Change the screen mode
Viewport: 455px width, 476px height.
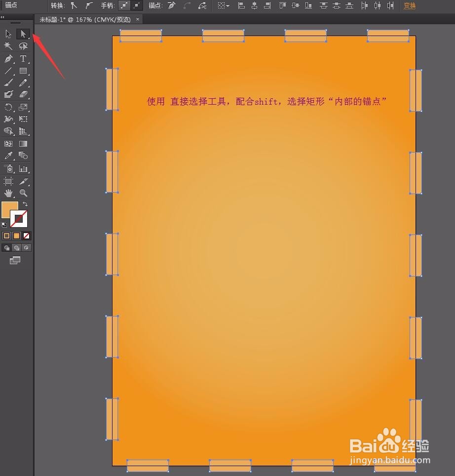pos(15,260)
